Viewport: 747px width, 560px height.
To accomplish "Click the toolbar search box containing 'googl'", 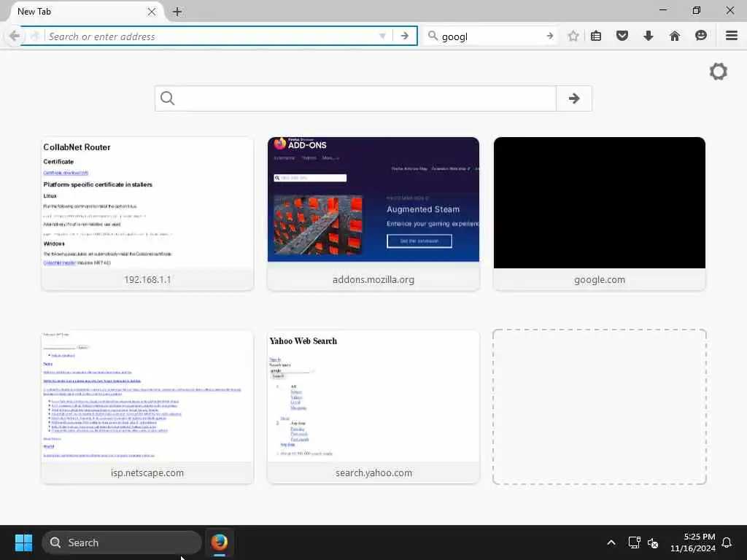I will (491, 36).
